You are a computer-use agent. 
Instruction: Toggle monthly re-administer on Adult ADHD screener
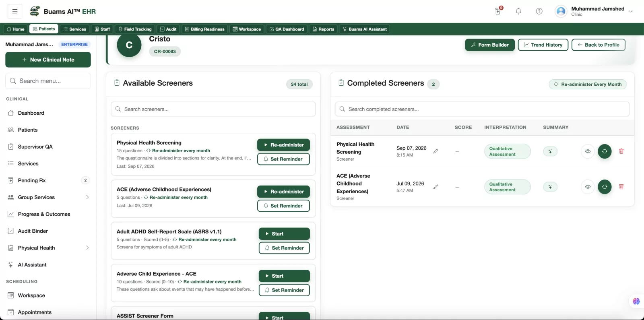tap(204, 239)
